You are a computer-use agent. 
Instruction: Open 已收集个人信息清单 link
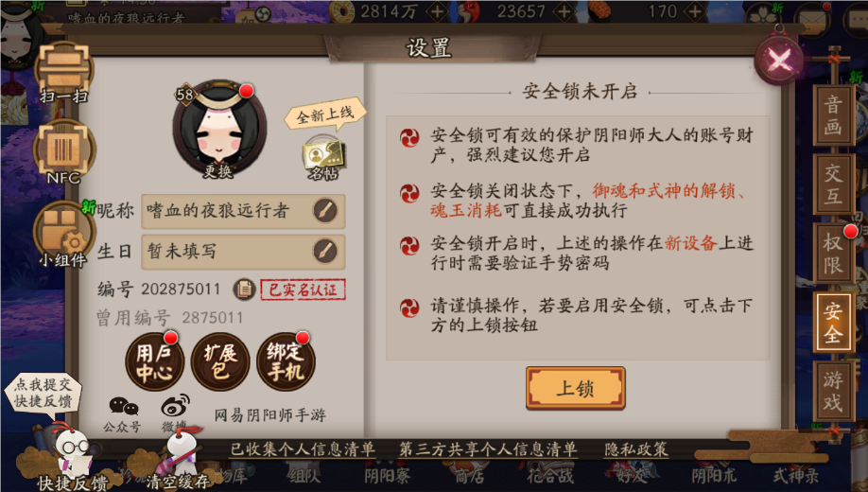tap(303, 449)
